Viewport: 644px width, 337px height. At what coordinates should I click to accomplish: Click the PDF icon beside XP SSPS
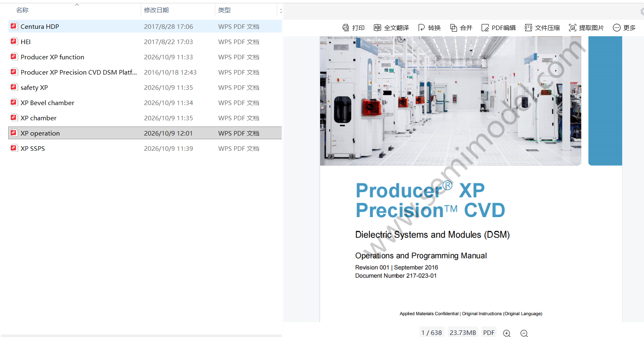point(14,148)
